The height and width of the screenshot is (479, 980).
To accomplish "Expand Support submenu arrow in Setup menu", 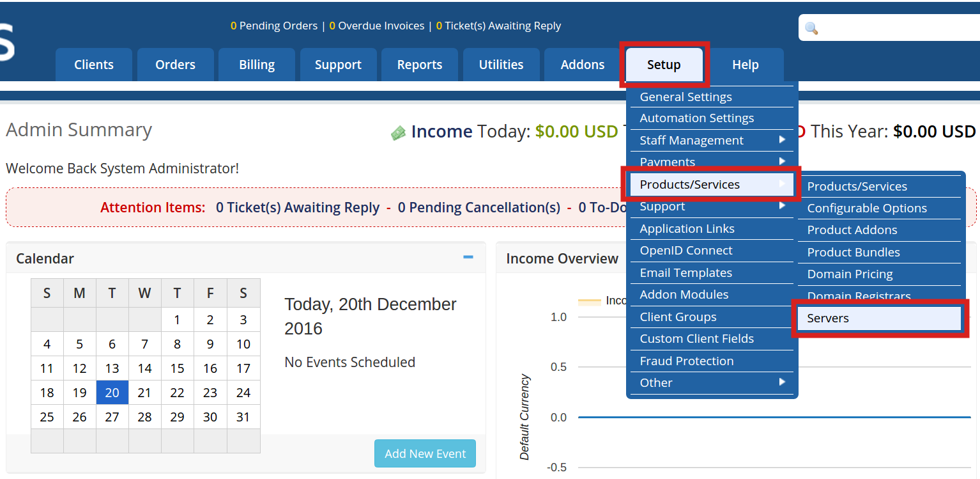I will [x=782, y=205].
